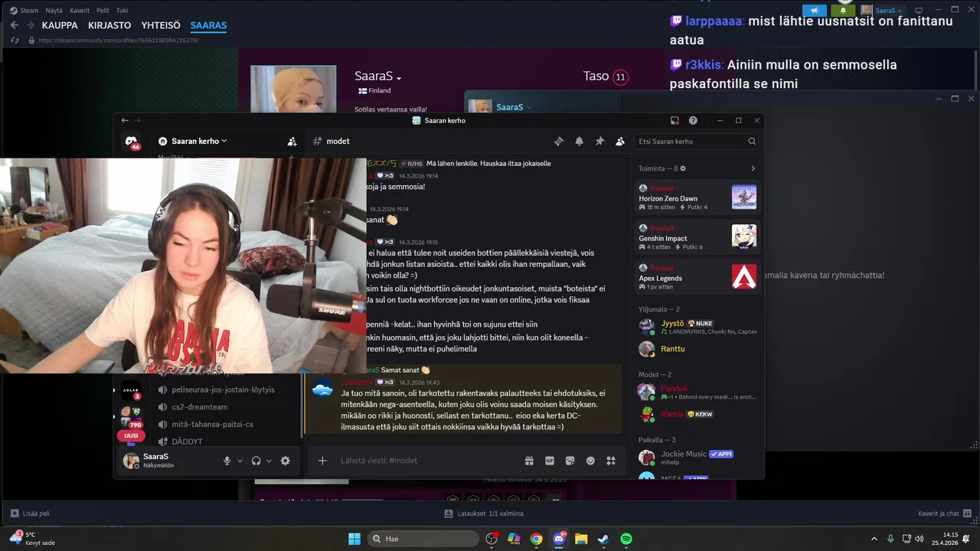Open Genshin Impact activity card
The height and width of the screenshot is (551, 980).
697,237
